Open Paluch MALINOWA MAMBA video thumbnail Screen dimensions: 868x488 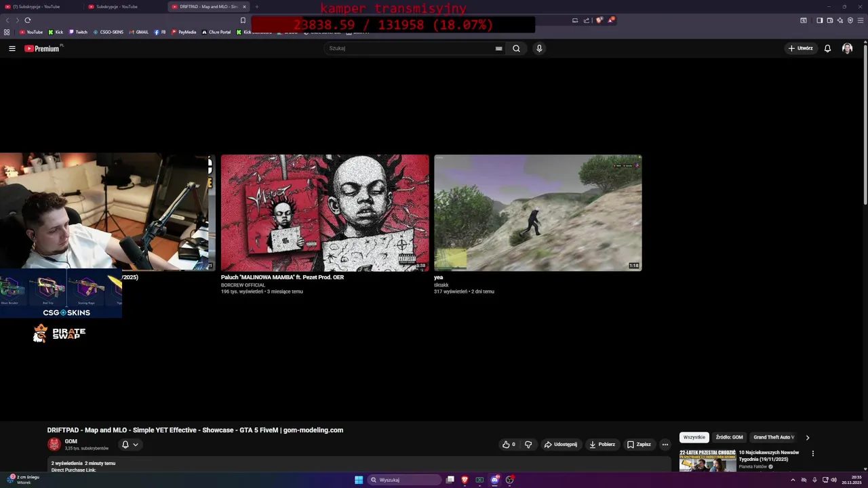(x=325, y=213)
